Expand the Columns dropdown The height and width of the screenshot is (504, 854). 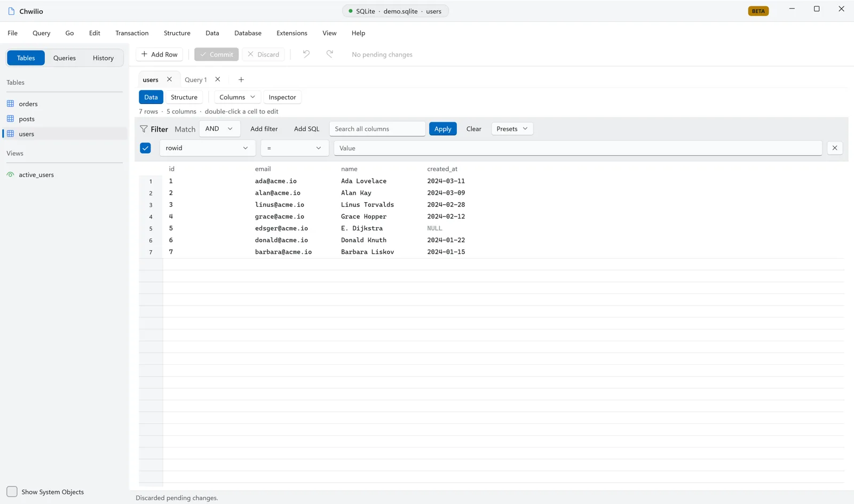click(238, 97)
